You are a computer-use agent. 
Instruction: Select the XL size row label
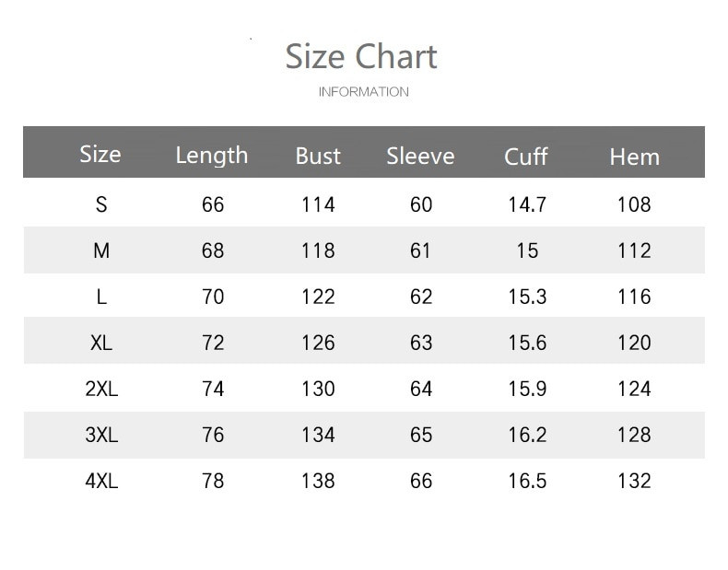click(101, 343)
